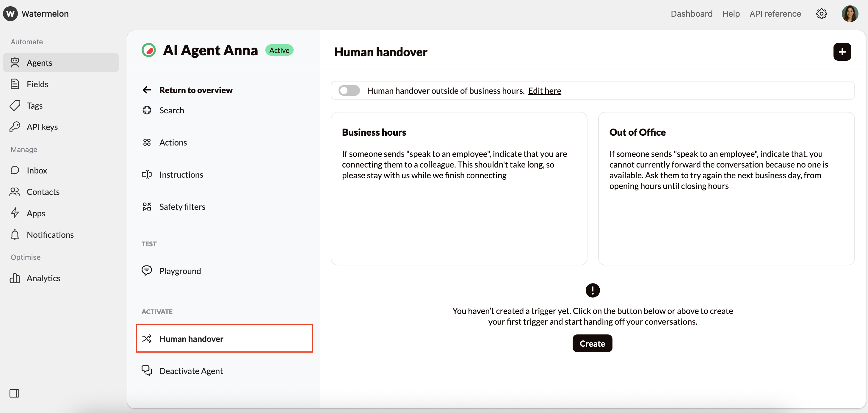Select the Tags sidebar icon
Screen dimensions: 868x413
coord(15,105)
